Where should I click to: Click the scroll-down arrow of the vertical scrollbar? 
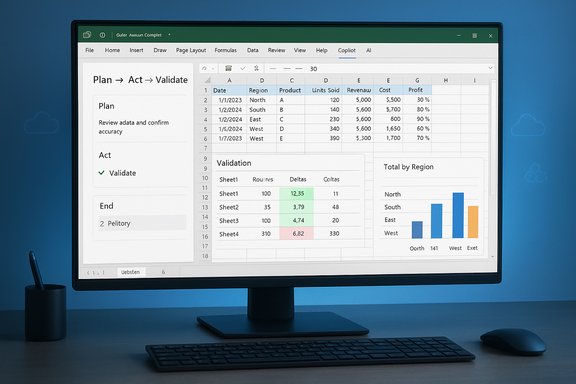[x=492, y=257]
